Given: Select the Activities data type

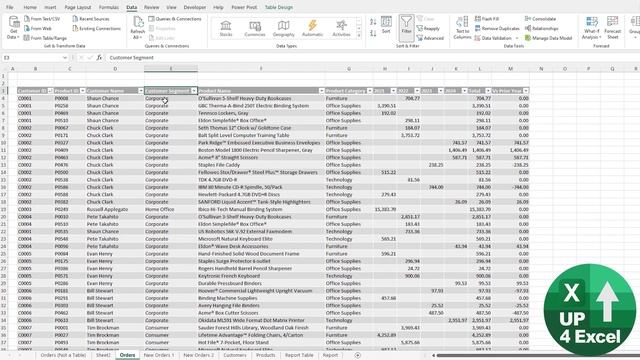Looking at the screenshot, I should (x=341, y=29).
